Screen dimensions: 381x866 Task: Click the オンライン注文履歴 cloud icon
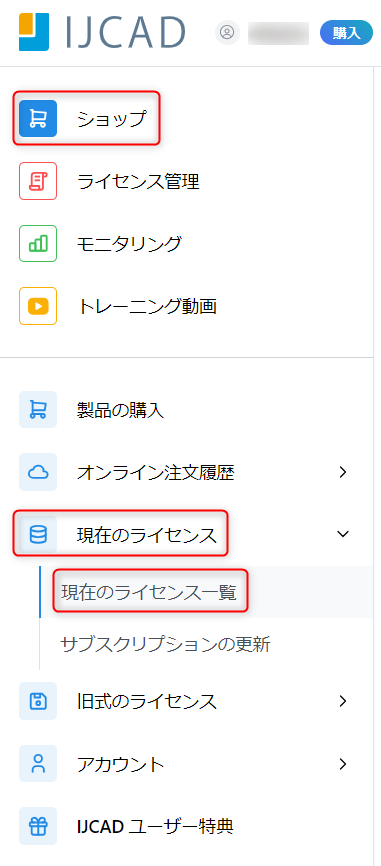click(38, 472)
